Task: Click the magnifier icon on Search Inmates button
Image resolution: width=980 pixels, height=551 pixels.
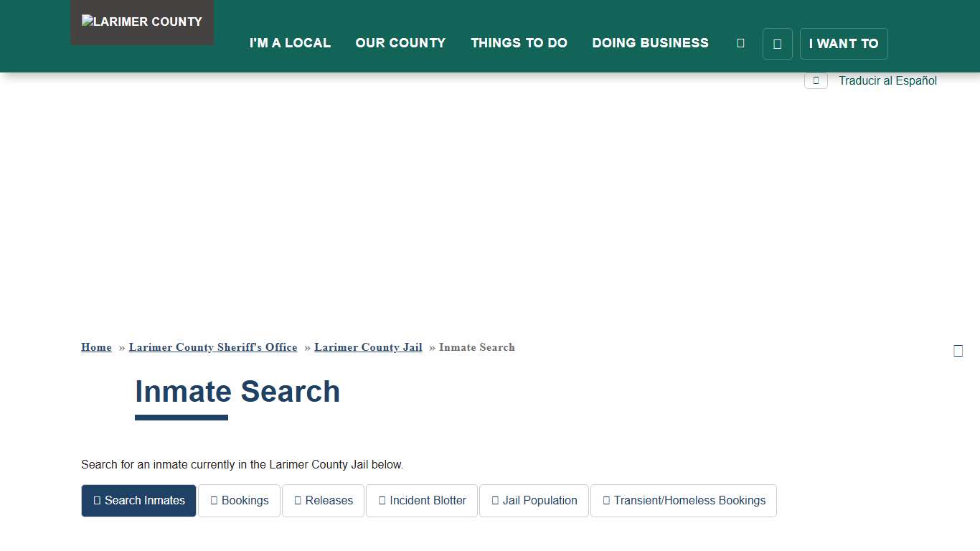Action: point(98,500)
